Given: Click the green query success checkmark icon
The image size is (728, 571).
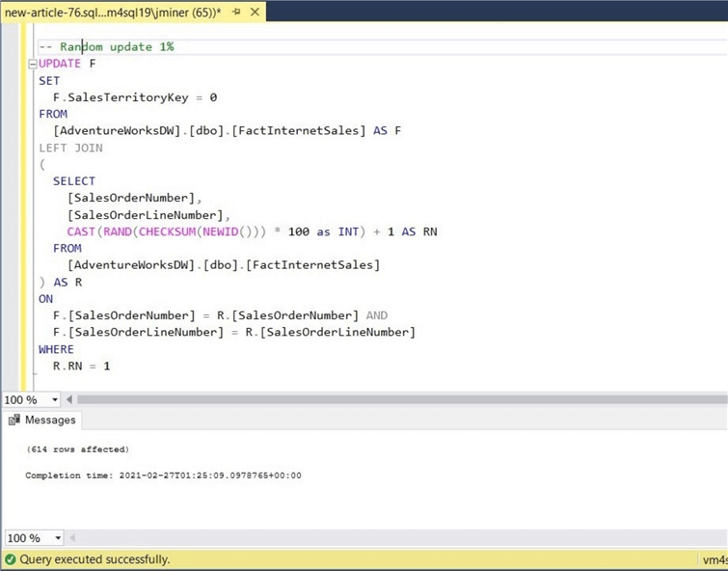Looking at the screenshot, I should tap(11, 559).
